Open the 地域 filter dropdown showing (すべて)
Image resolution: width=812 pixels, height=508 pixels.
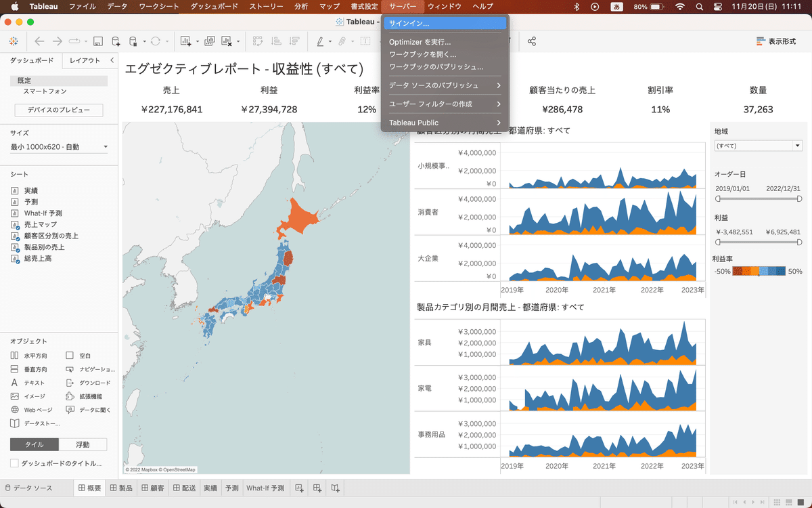[x=759, y=146]
